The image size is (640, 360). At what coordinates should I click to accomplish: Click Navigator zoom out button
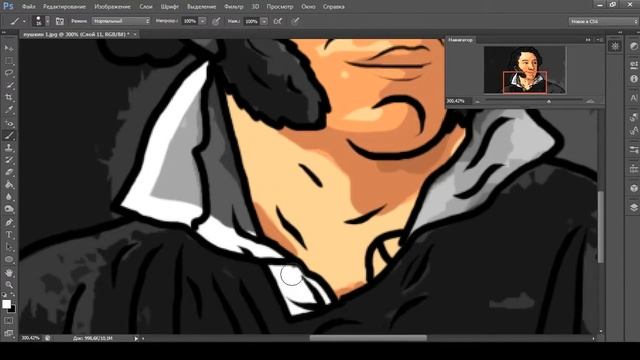[x=478, y=101]
